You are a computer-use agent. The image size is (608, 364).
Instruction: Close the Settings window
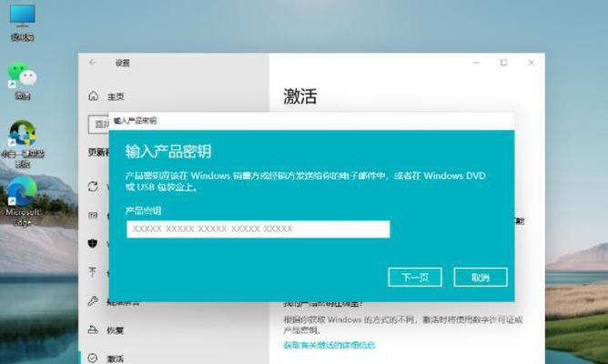pos(532,63)
